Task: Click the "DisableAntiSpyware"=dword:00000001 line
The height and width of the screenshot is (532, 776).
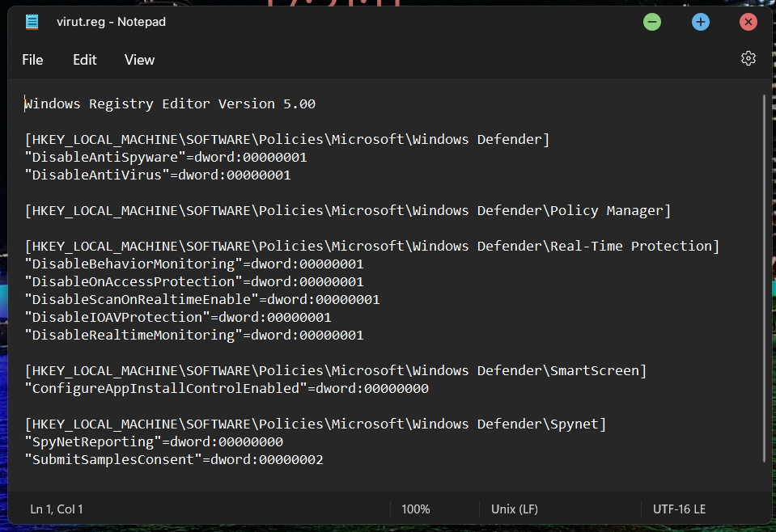Action: (166, 157)
